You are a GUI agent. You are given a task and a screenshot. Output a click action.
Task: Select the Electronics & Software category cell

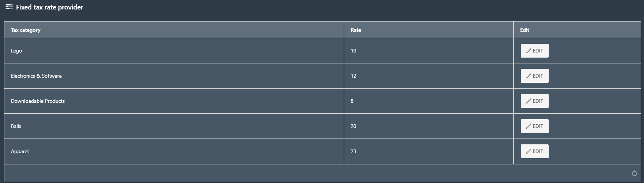click(174, 76)
